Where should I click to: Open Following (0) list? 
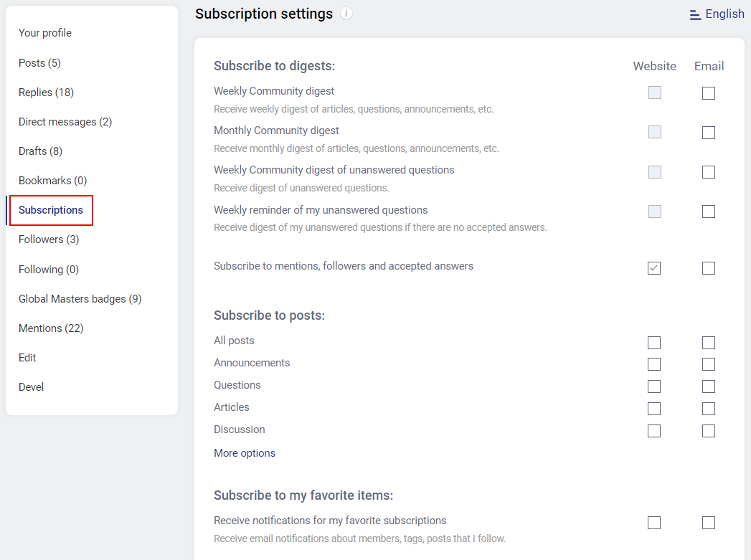48,270
